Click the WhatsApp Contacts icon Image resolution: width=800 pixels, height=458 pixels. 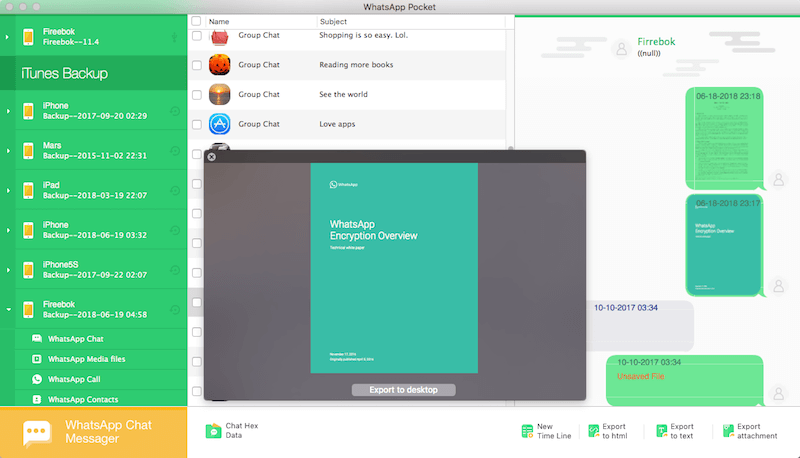coord(37,399)
